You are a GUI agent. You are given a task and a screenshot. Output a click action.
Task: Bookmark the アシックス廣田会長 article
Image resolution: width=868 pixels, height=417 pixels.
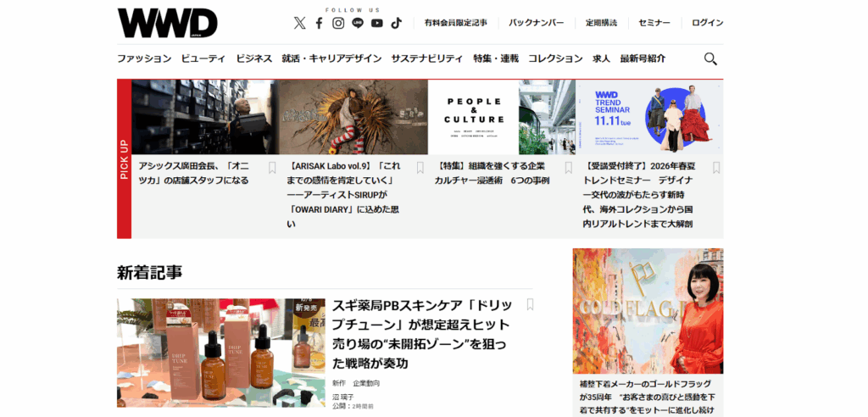(x=272, y=168)
